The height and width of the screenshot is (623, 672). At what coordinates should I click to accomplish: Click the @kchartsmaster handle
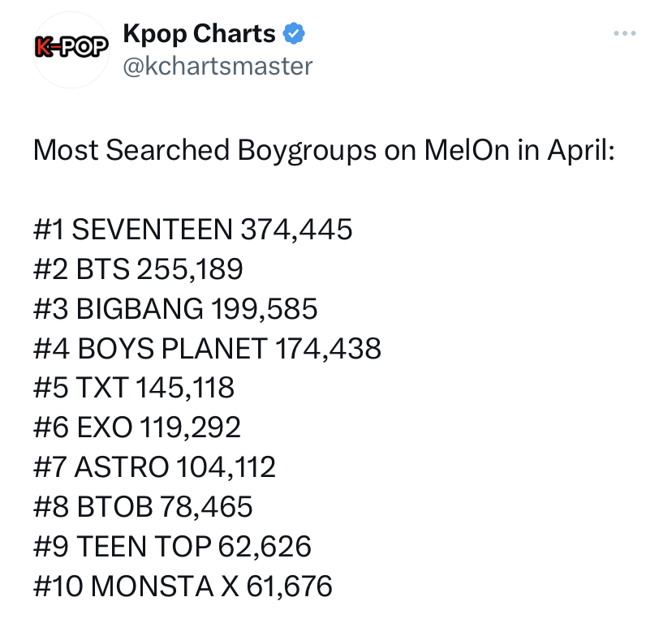[218, 67]
